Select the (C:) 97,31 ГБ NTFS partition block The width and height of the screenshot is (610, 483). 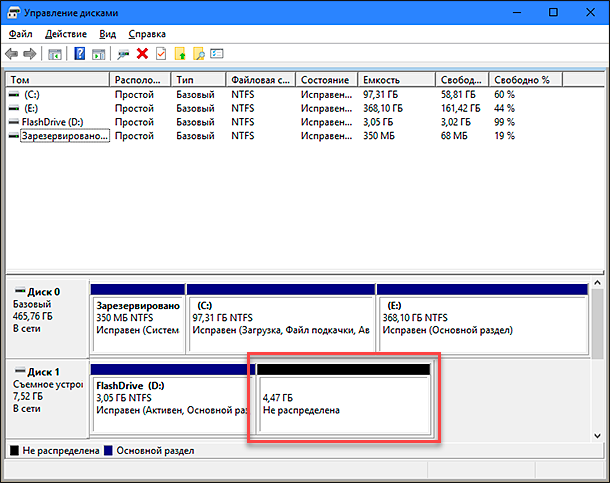tap(281, 318)
